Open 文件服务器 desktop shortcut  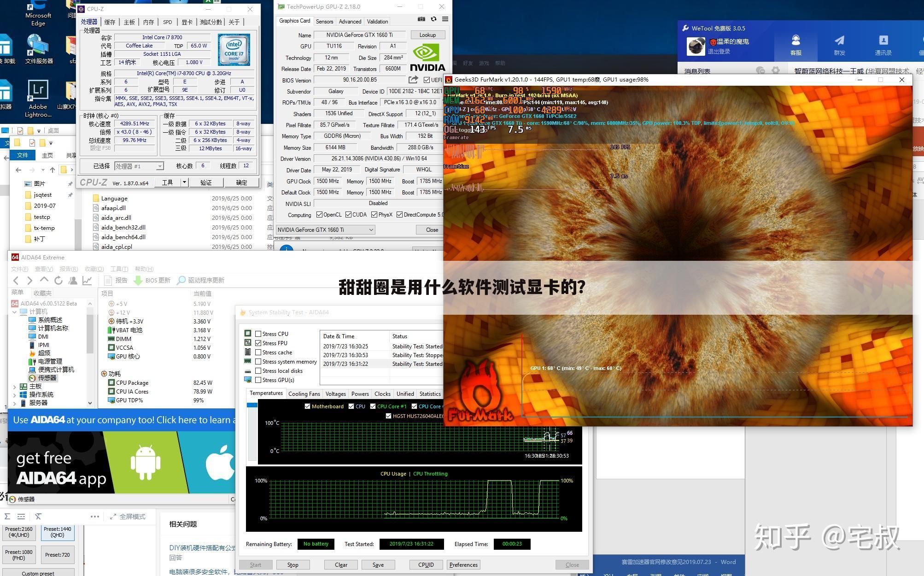(39, 49)
